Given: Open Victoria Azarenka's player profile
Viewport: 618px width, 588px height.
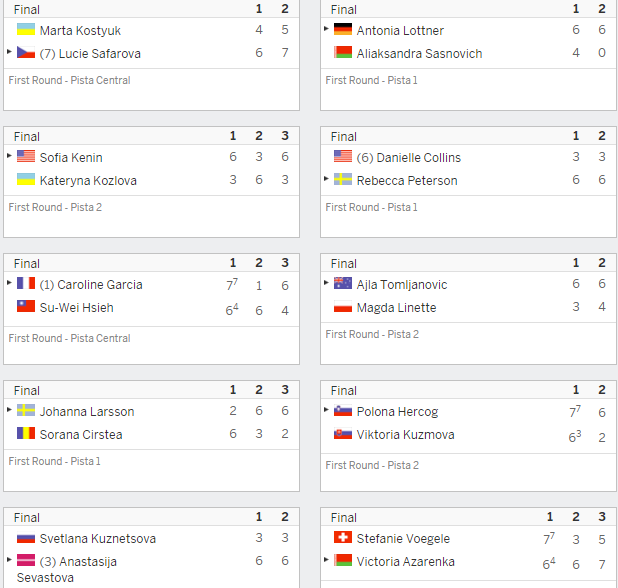Looking at the screenshot, I should (405, 562).
